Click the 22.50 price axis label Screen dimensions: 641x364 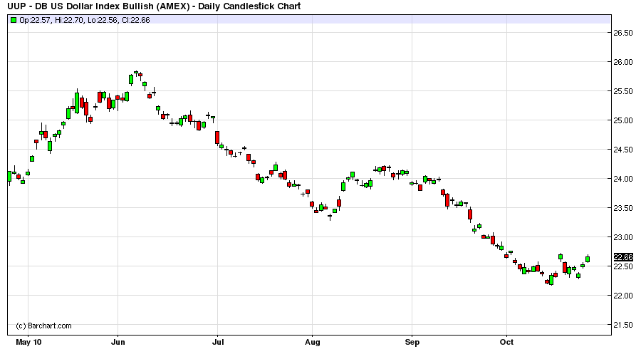click(622, 266)
